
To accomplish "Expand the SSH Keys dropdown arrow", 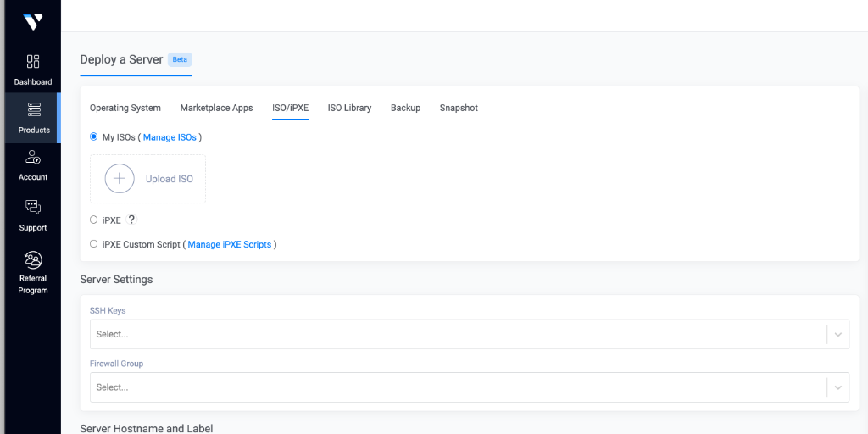I will [837, 335].
